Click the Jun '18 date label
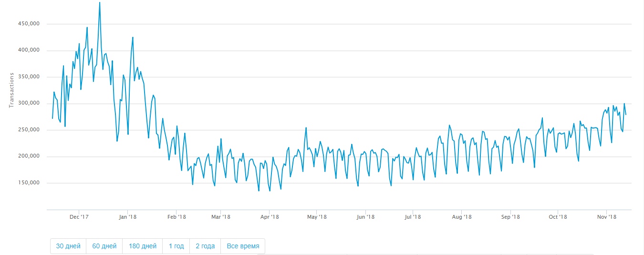Image resolution: width=644 pixels, height=255 pixels. [x=365, y=217]
